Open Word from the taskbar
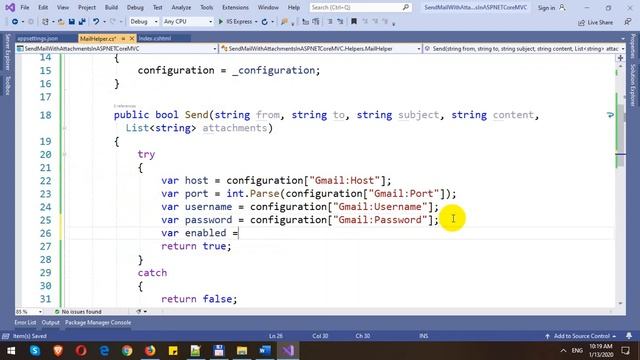 click(265, 351)
